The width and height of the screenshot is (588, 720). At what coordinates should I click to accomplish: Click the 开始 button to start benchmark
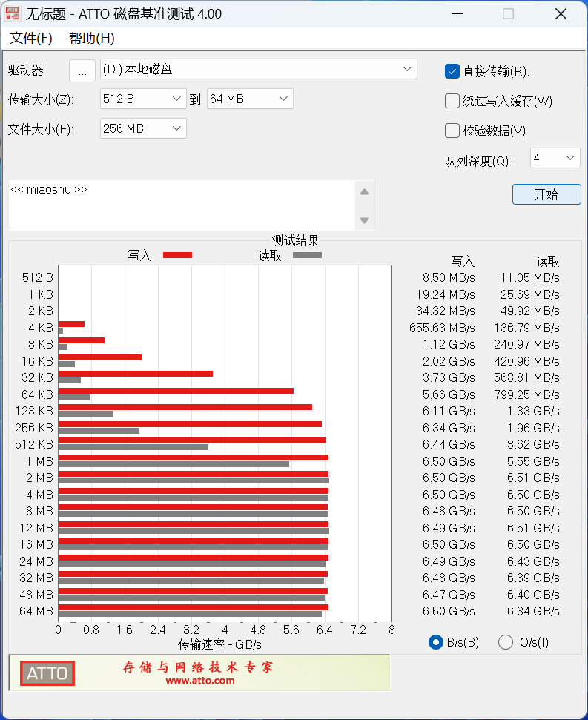point(546,194)
